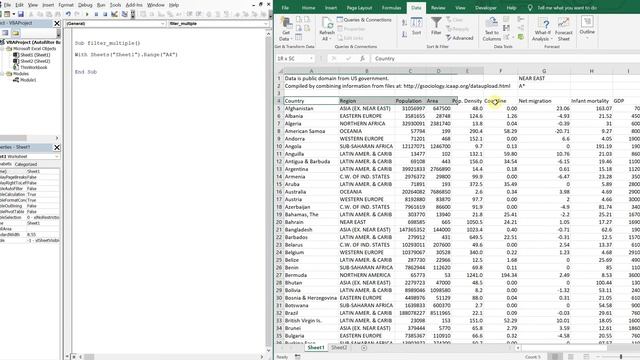Toggle Design Mode in VBA toolbar
Screen dimensions: 640x360
click(114, 14)
